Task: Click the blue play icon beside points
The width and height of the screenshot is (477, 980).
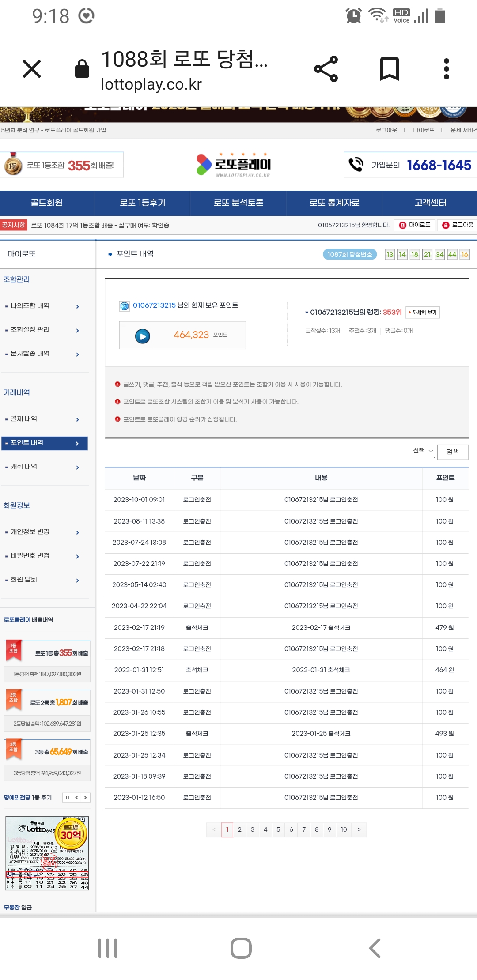Action: click(x=142, y=336)
